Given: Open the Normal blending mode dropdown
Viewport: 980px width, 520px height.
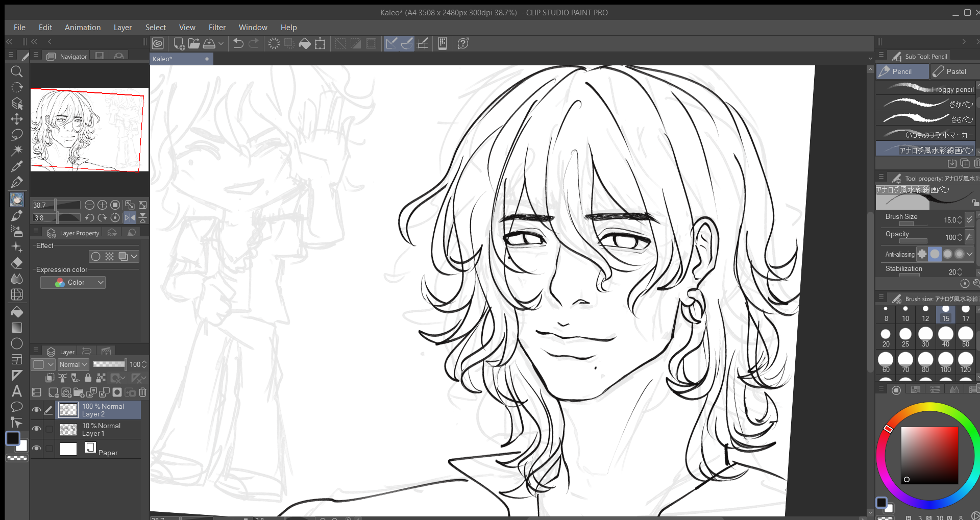Looking at the screenshot, I should (73, 364).
